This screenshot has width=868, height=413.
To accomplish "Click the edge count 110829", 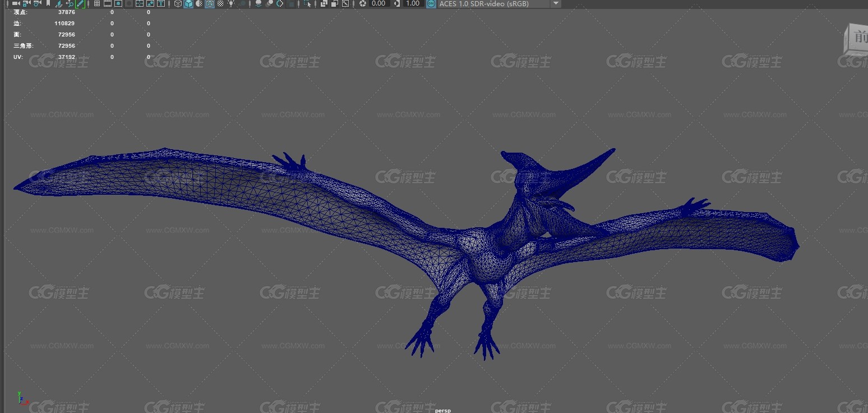I will pos(64,23).
